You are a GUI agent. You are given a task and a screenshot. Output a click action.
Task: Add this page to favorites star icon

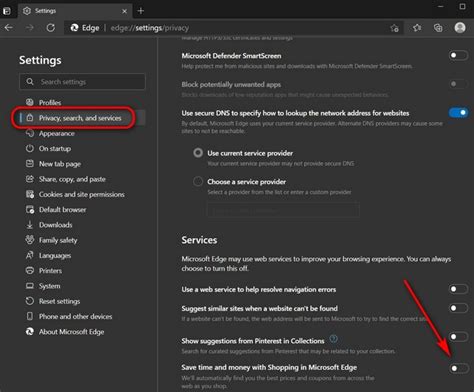395,28
